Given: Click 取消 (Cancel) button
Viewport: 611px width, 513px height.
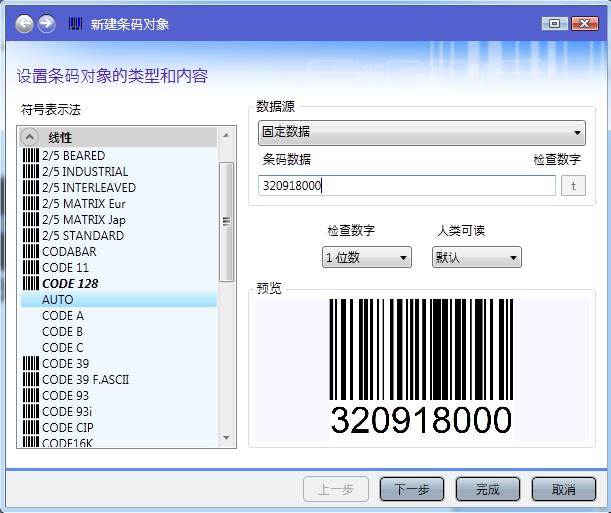Looking at the screenshot, I should point(564,489).
